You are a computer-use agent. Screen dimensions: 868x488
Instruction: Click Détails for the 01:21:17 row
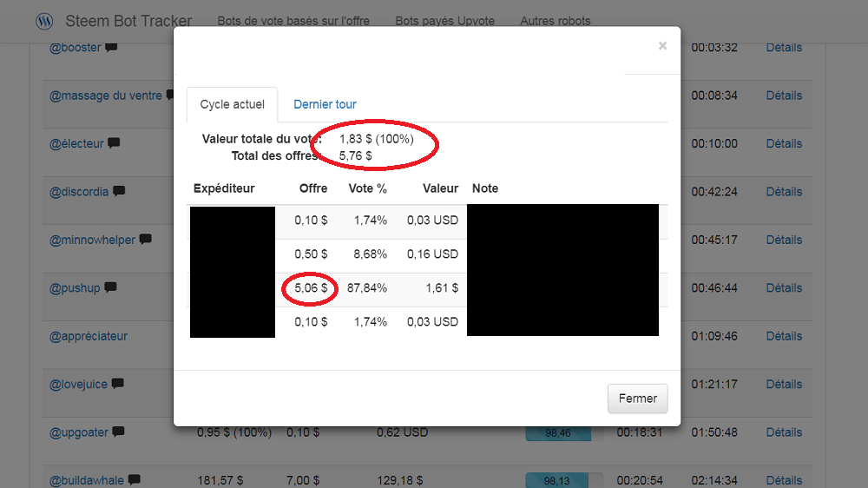coord(784,385)
